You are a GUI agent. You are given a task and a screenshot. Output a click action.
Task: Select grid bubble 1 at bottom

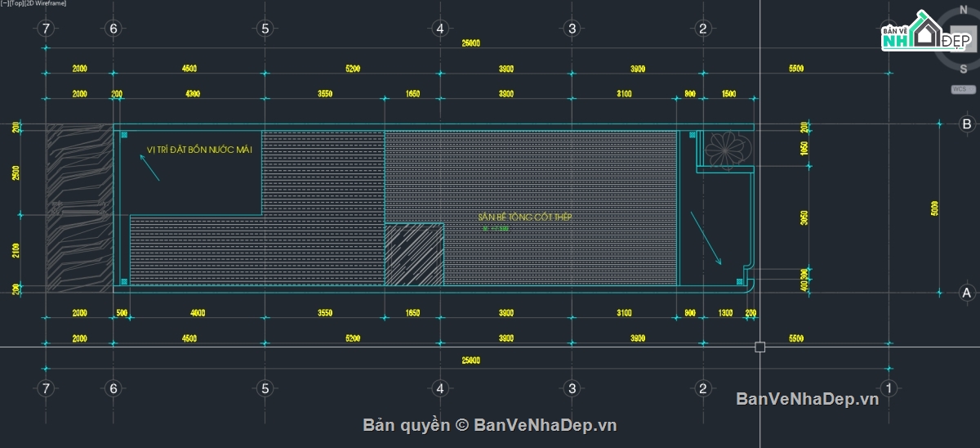pyautogui.click(x=889, y=388)
